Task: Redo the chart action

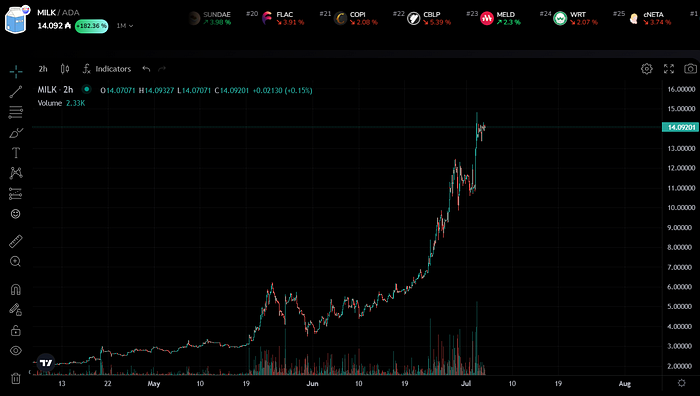Action: pyautogui.click(x=162, y=69)
